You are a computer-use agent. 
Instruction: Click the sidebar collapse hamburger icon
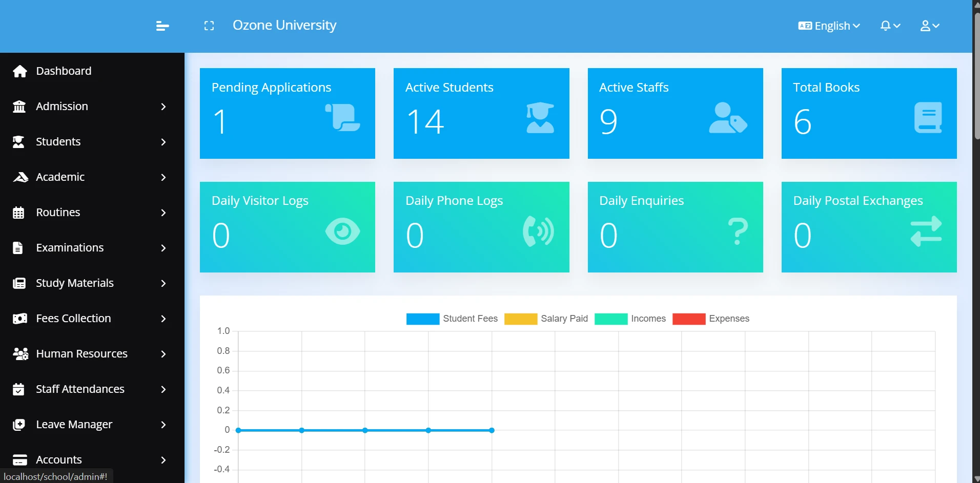point(162,26)
